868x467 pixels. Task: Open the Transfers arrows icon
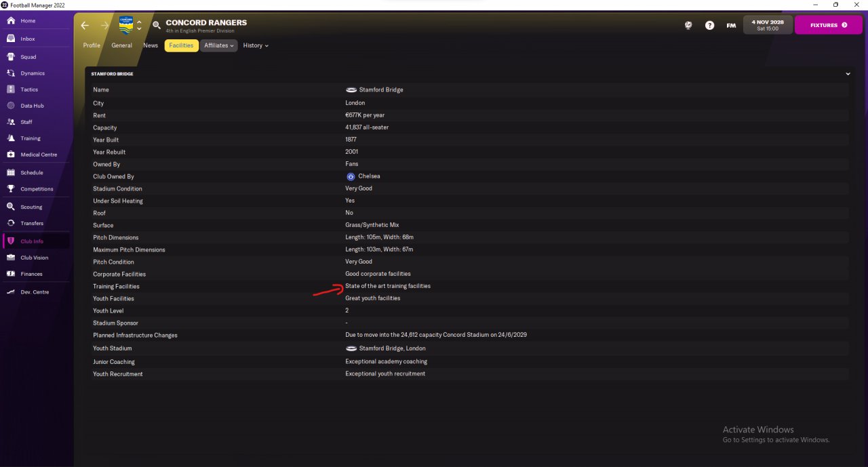click(x=11, y=223)
